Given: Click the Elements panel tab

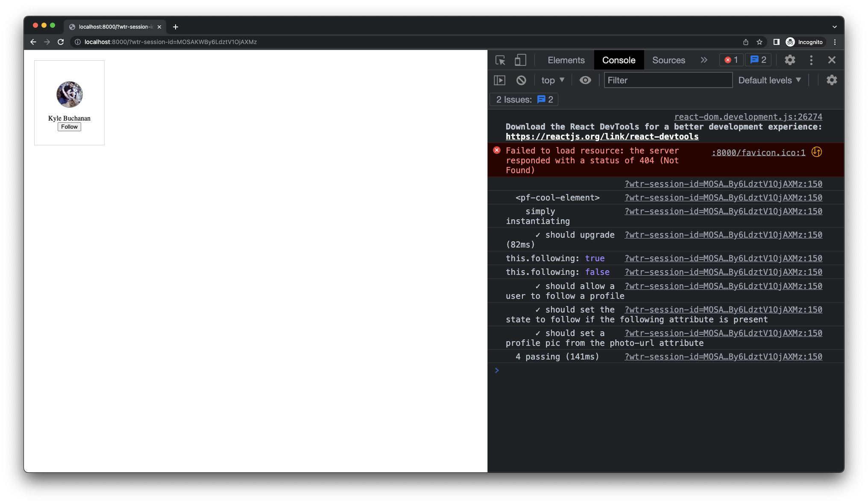Looking at the screenshot, I should point(566,60).
